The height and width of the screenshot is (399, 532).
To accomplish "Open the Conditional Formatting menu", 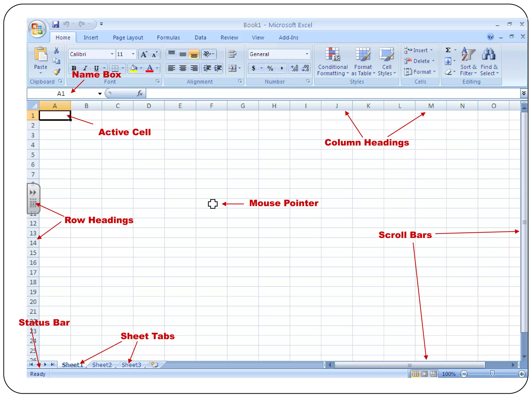I will pyautogui.click(x=333, y=62).
